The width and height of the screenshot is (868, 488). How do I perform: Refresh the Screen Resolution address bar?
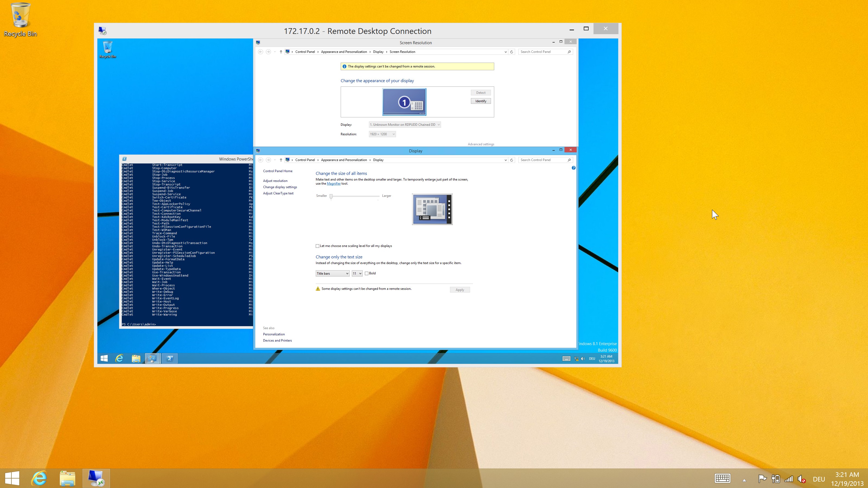pyautogui.click(x=512, y=52)
